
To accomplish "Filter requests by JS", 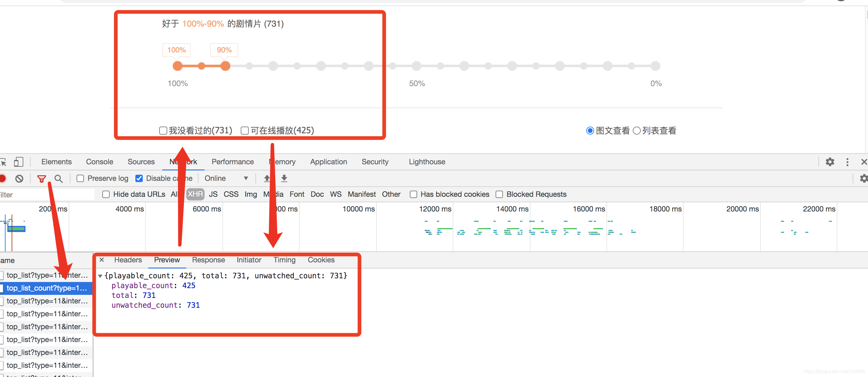I will (213, 194).
